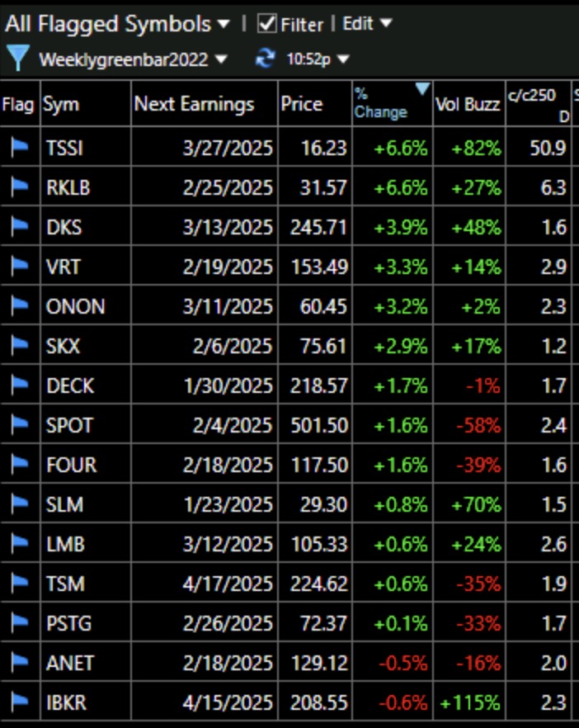Toggle the flag for DECK
Viewport: 579px width, 728px height.
click(x=18, y=385)
